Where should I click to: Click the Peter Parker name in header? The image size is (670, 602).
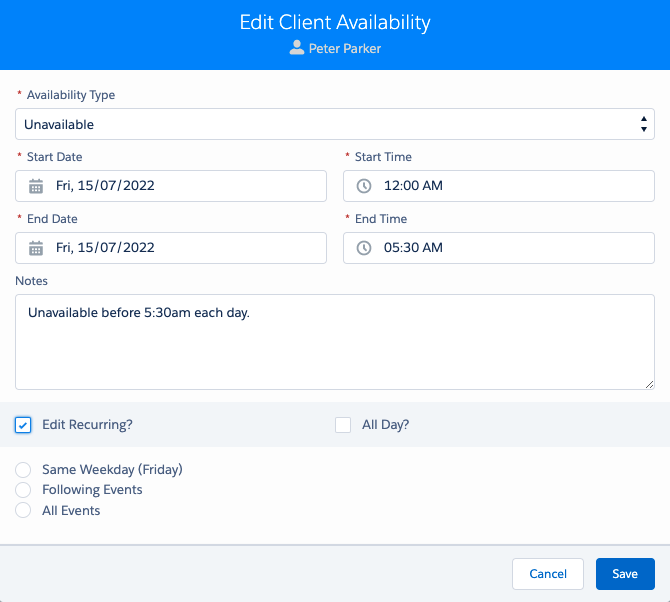tap(345, 49)
